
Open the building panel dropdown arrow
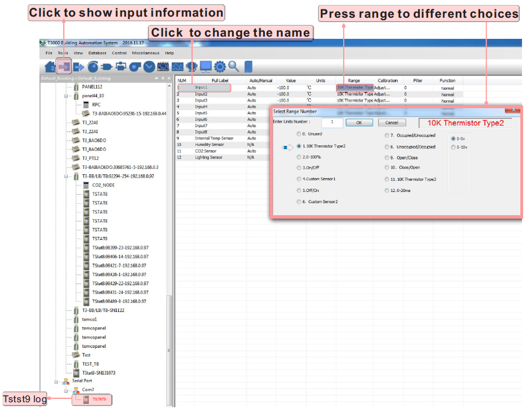click(157, 78)
